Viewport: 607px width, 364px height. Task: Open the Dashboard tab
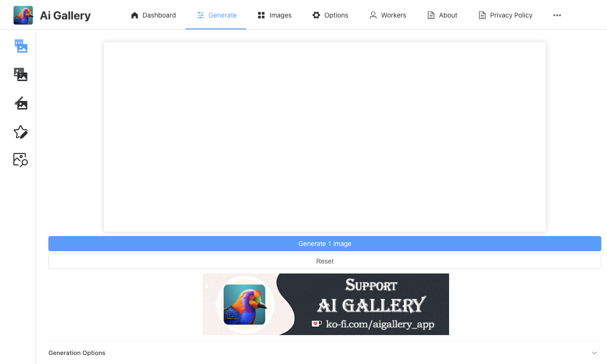(x=153, y=15)
